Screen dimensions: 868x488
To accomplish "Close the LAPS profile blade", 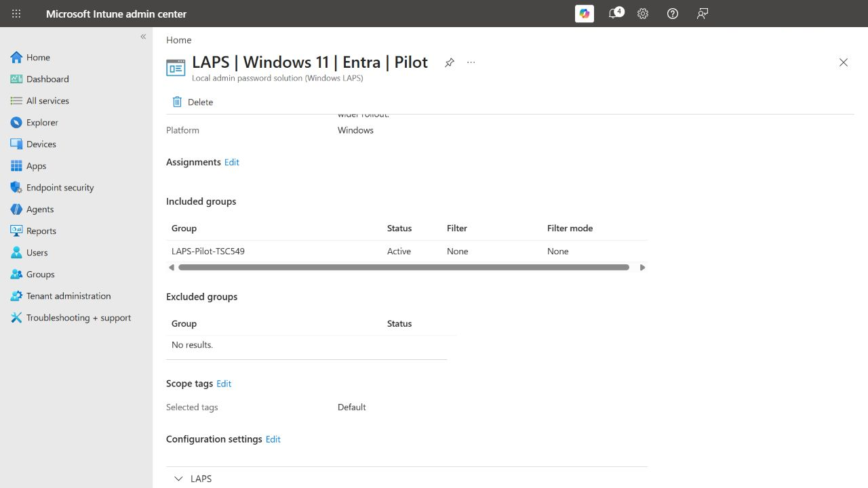I will coord(844,62).
